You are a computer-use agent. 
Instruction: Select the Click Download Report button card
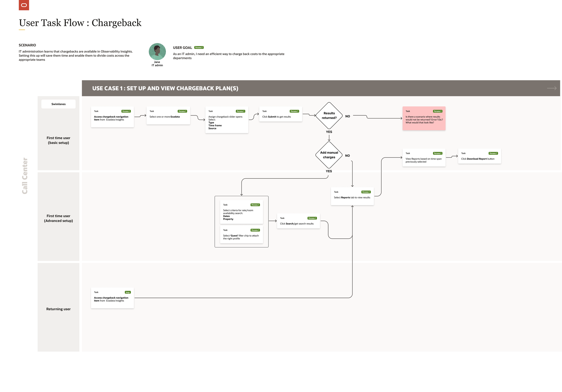tap(479, 156)
